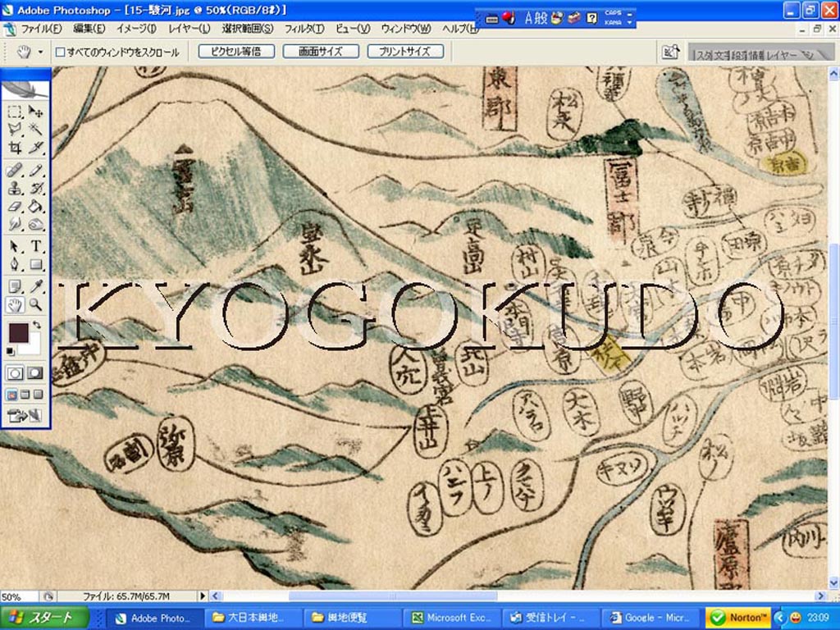Select the Type tool
This screenshot has height=630, width=840.
point(35,246)
